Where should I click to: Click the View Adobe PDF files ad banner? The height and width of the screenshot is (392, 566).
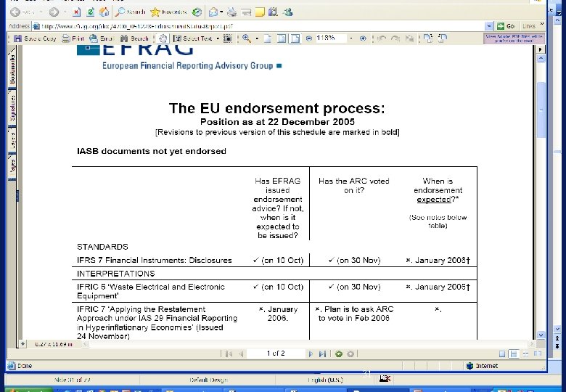pyautogui.click(x=514, y=38)
